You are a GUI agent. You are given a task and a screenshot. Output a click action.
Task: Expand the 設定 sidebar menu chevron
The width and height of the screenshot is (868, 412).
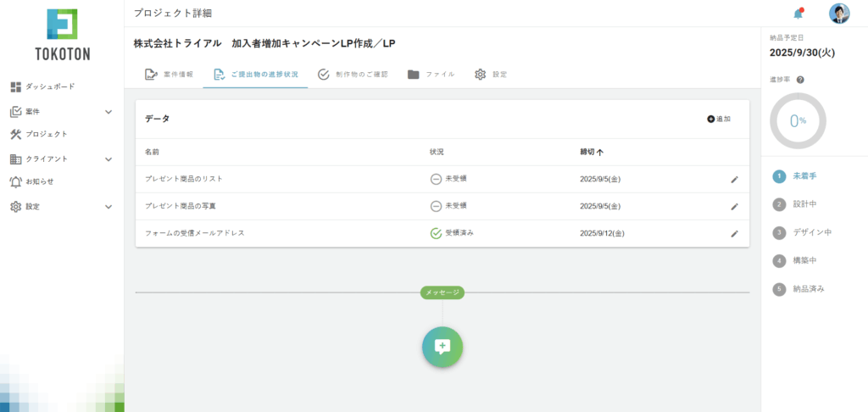(108, 206)
